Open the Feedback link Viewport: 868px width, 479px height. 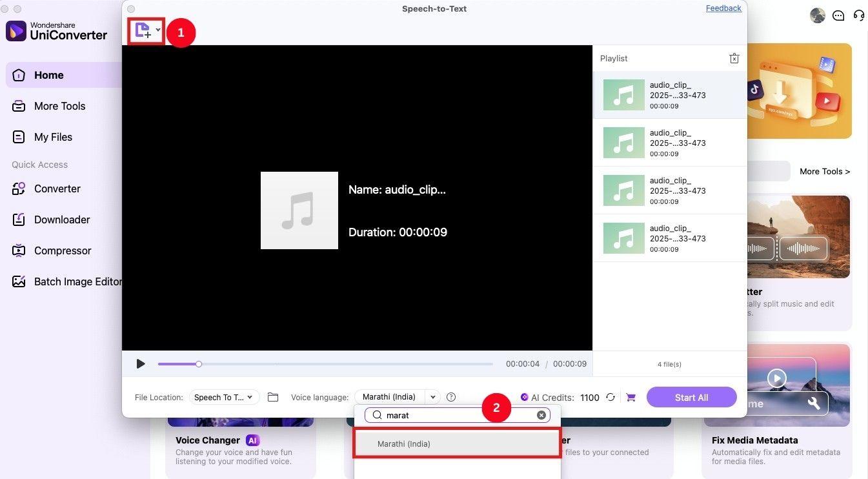click(x=723, y=8)
